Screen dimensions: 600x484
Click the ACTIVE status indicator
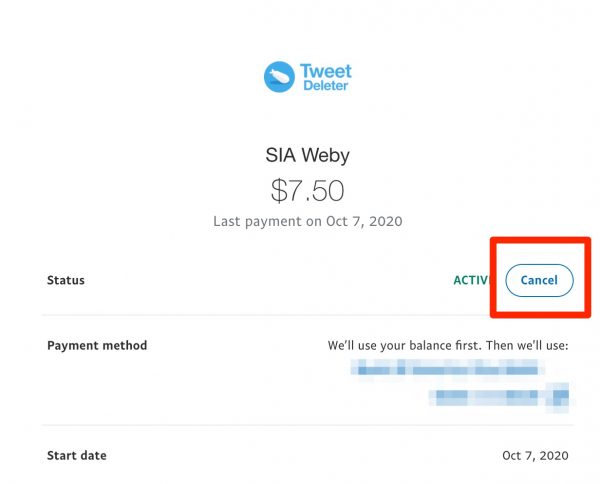tap(469, 280)
